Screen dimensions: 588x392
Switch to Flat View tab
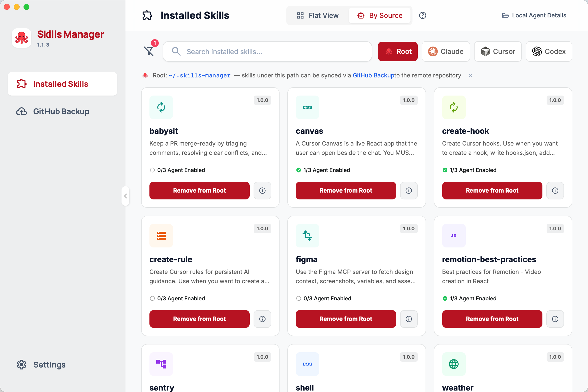(318, 15)
